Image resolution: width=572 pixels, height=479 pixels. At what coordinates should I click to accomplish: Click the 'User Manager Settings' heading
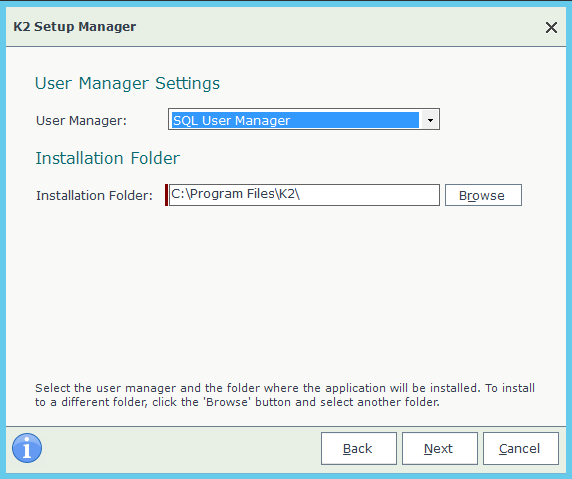[127, 83]
